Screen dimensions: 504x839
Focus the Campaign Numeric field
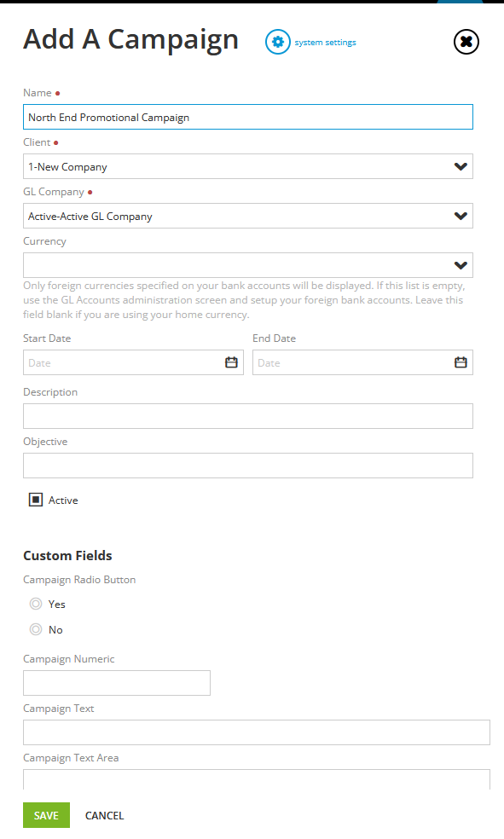117,683
